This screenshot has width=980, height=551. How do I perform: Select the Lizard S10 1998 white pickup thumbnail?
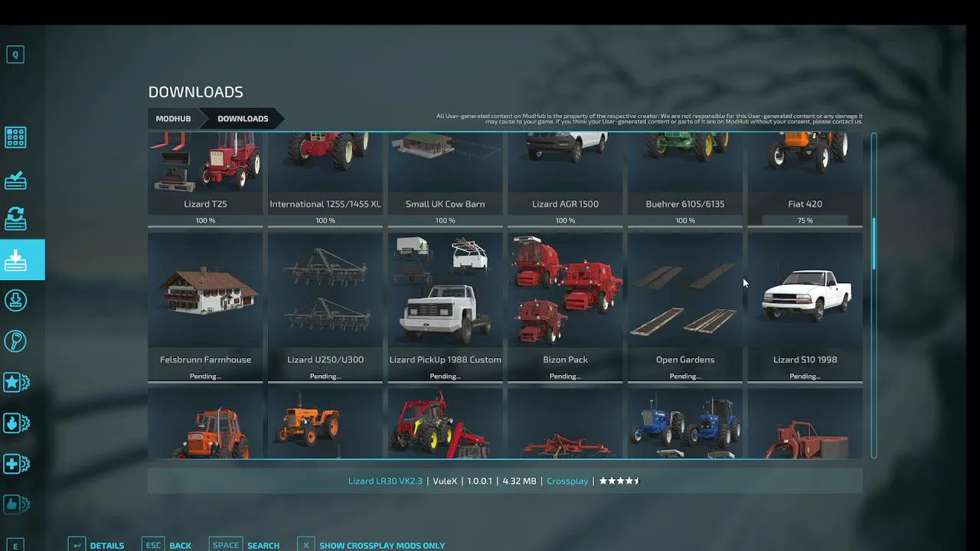805,291
